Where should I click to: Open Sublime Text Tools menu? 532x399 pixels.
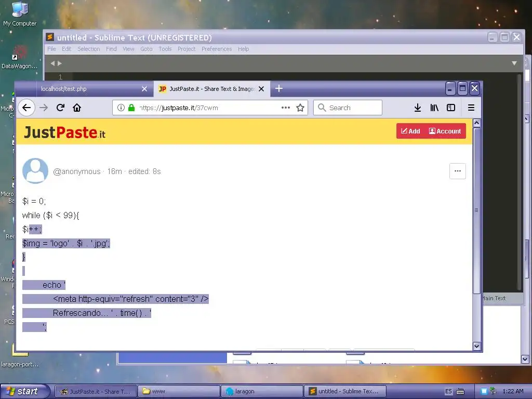point(165,49)
